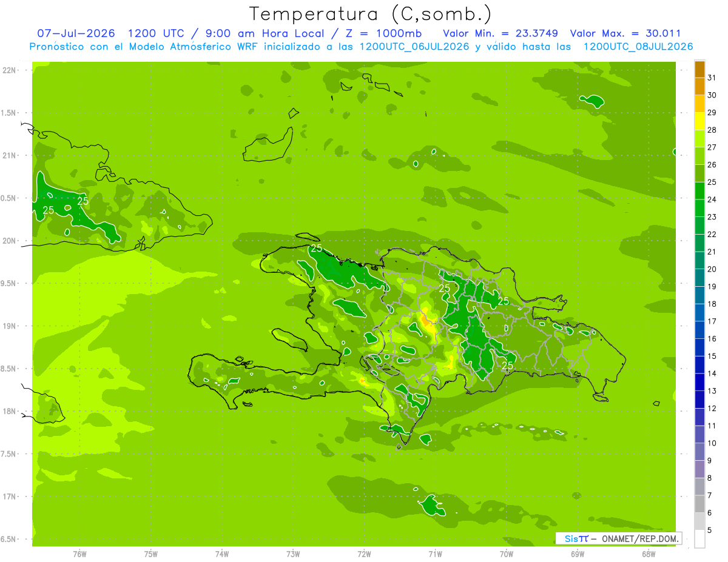Click the "21N" latitude label
728x562 pixels.
[8, 155]
